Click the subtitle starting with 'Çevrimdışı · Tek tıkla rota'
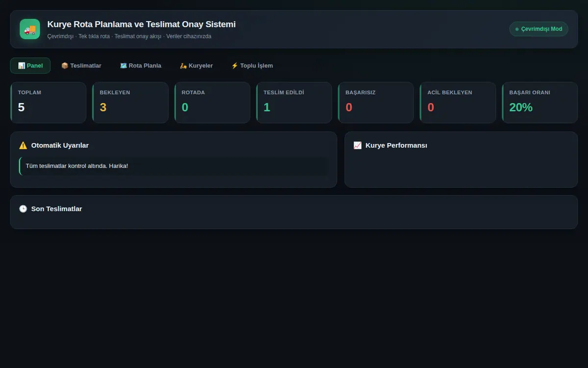The height and width of the screenshot is (368, 588). 129,36
